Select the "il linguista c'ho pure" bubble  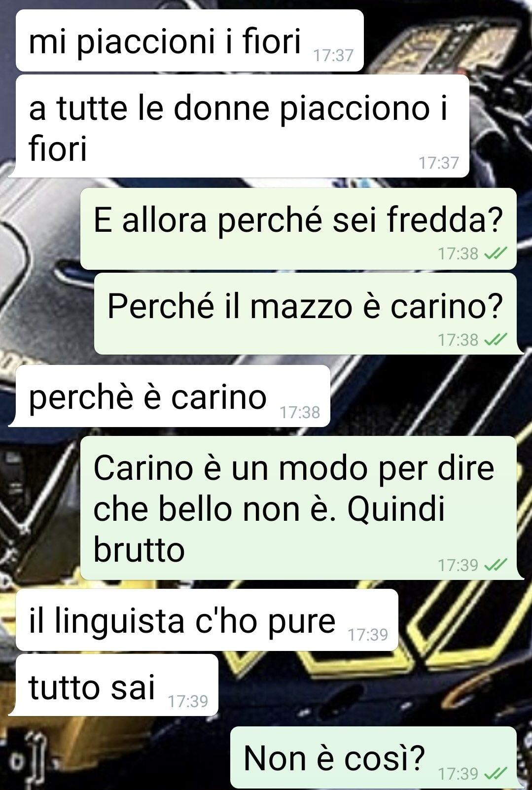207,620
